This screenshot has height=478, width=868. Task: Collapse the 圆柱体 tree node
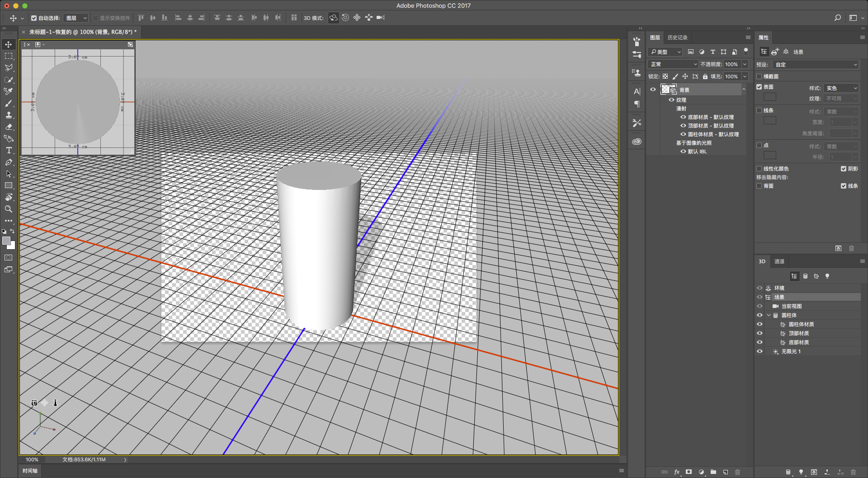pyautogui.click(x=769, y=315)
